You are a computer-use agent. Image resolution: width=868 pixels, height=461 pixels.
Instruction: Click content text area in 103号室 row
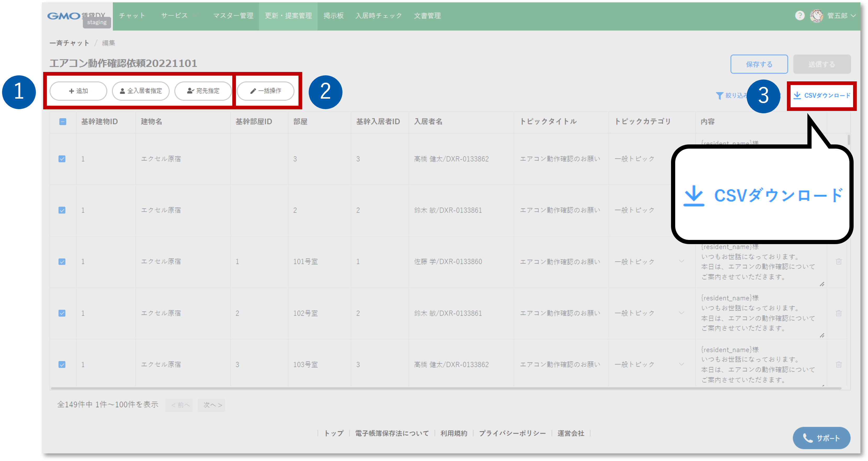[758, 365]
